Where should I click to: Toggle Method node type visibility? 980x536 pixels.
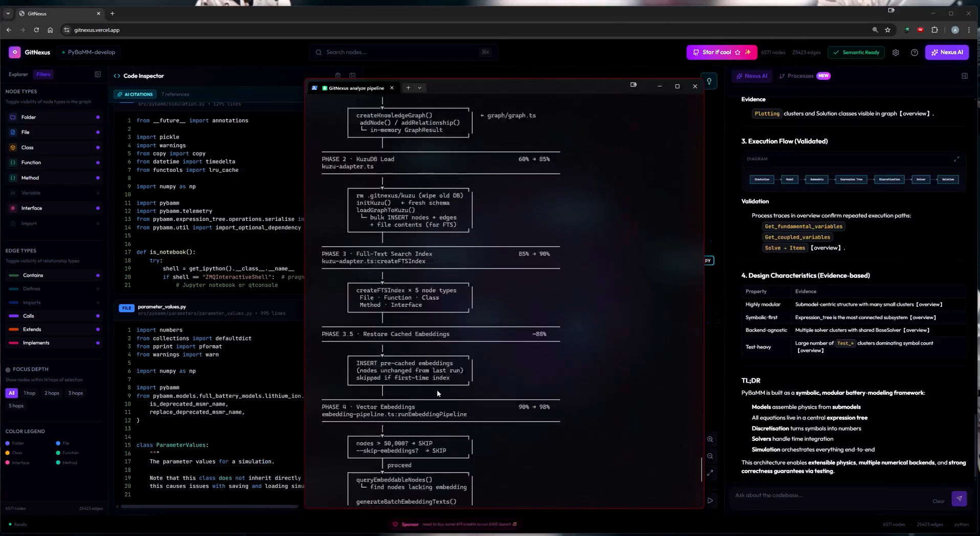[54, 178]
